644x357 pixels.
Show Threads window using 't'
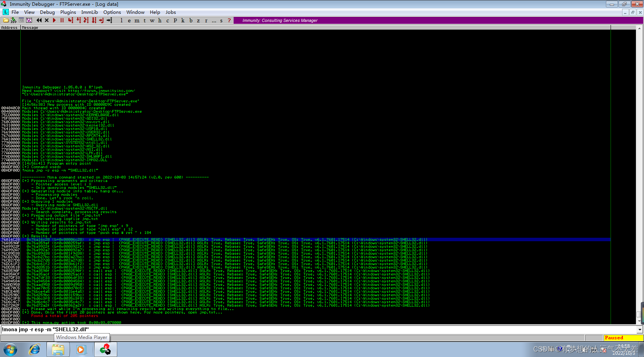coord(144,20)
